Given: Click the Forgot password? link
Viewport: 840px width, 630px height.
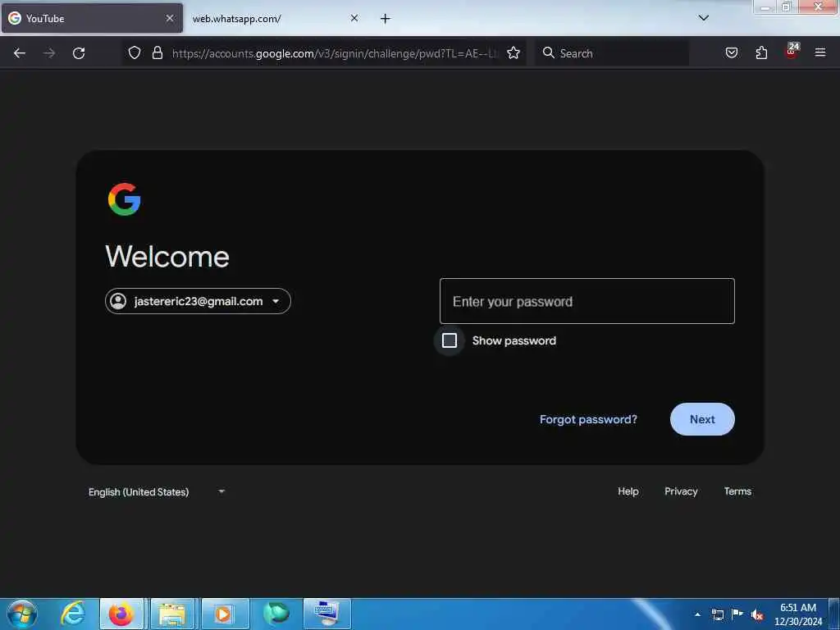Looking at the screenshot, I should (588, 419).
